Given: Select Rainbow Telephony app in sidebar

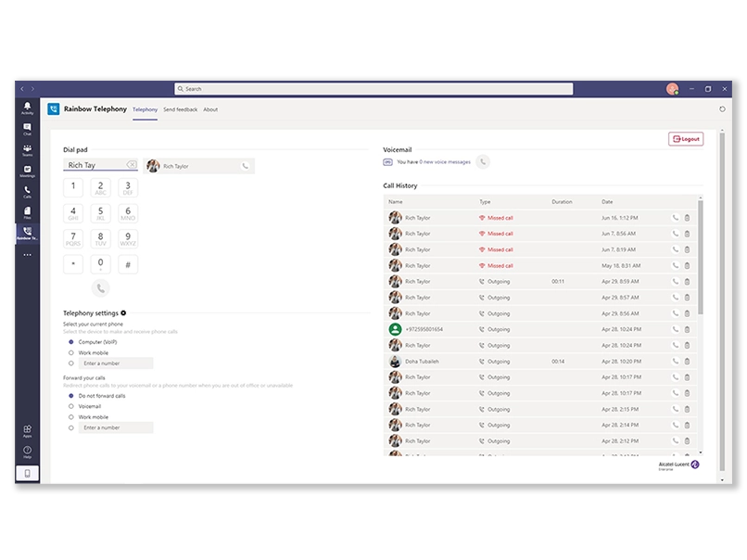Looking at the screenshot, I should tap(27, 233).
